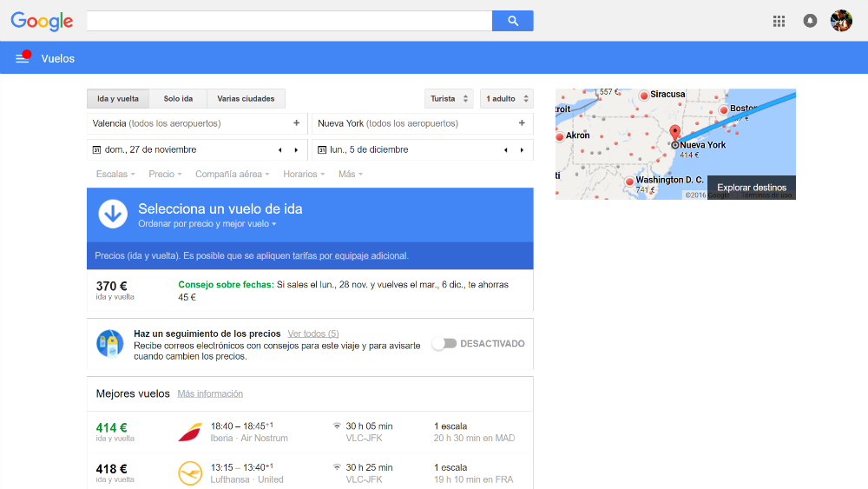Click Wi-Fi icon on the Iberia flight
868x489 pixels.
point(337,426)
